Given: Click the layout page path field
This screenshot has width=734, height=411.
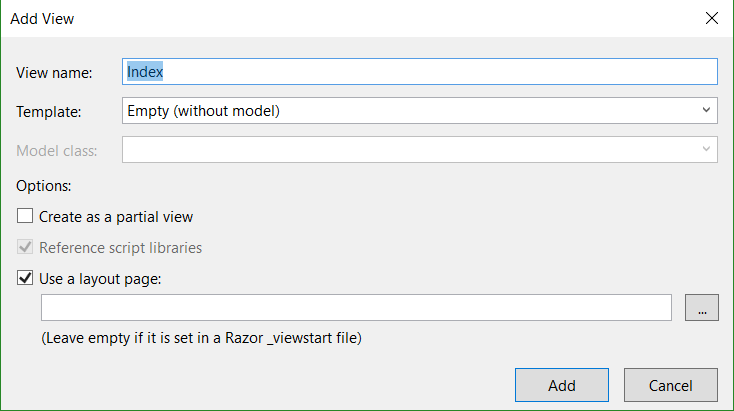Looking at the screenshot, I should pyautogui.click(x=355, y=308).
